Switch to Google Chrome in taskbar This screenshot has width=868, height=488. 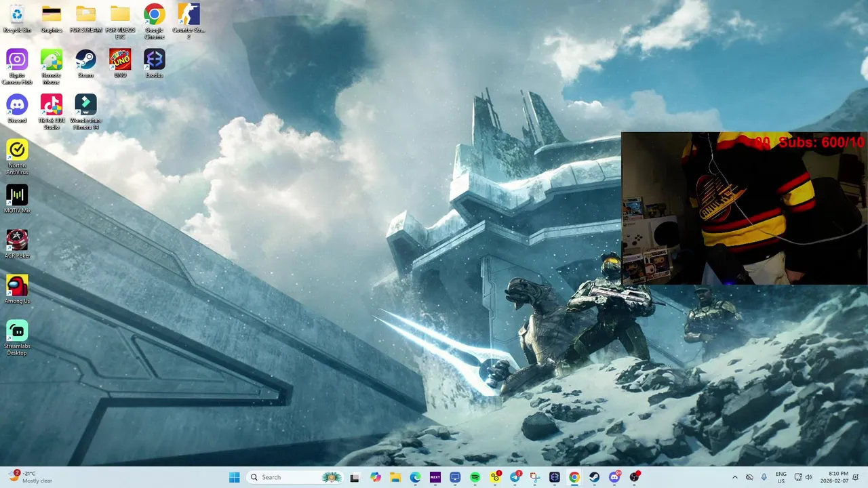[x=574, y=477]
